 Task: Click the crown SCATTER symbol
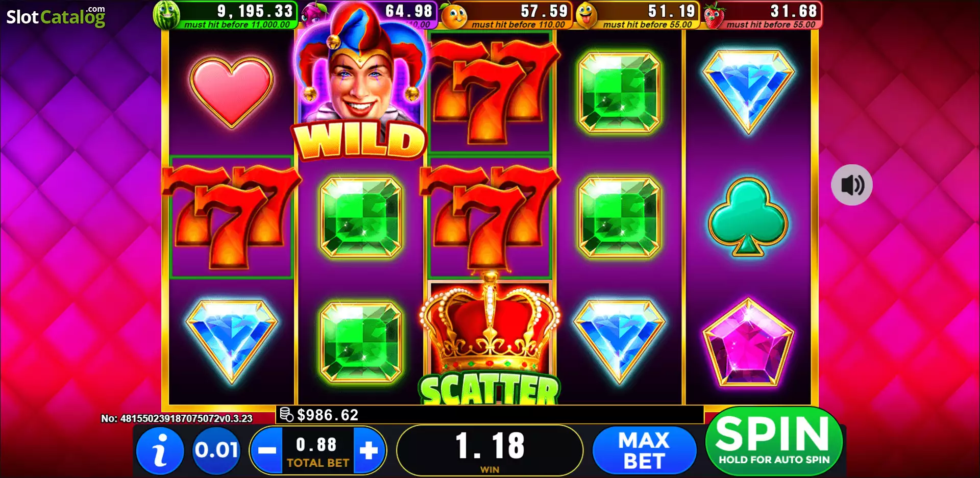(x=490, y=339)
